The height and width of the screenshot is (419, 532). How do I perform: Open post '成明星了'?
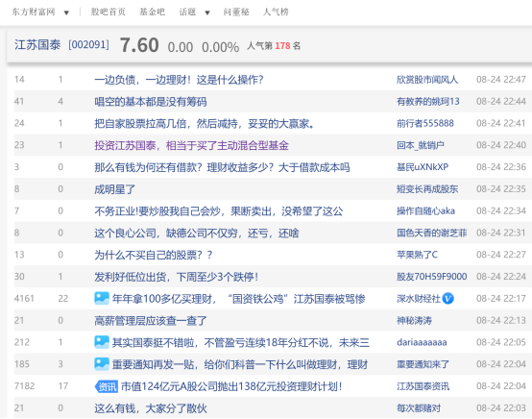click(x=114, y=189)
